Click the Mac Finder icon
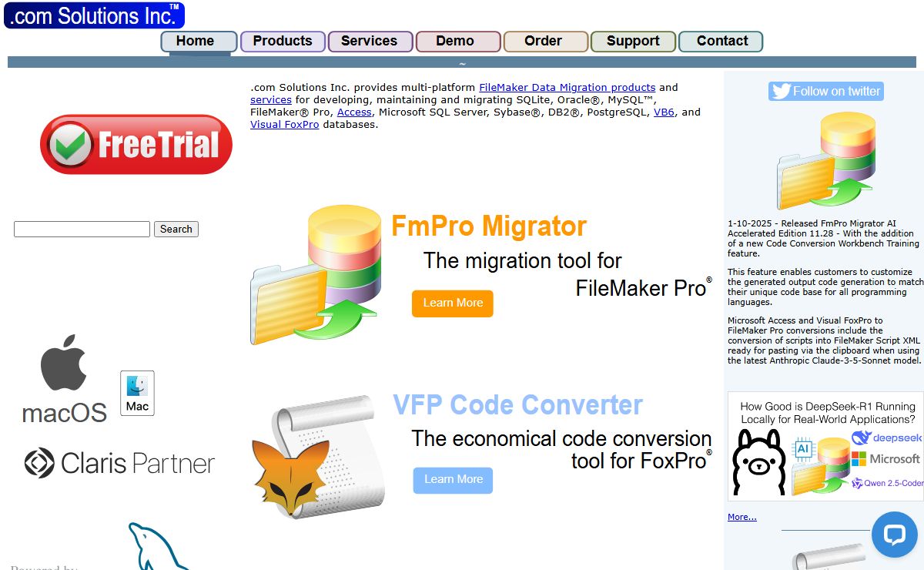This screenshot has height=570, width=924. click(x=137, y=393)
